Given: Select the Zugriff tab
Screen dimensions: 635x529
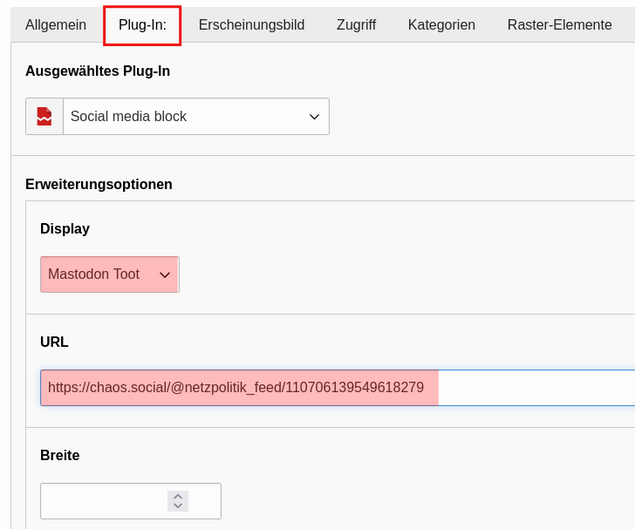Looking at the screenshot, I should [356, 24].
